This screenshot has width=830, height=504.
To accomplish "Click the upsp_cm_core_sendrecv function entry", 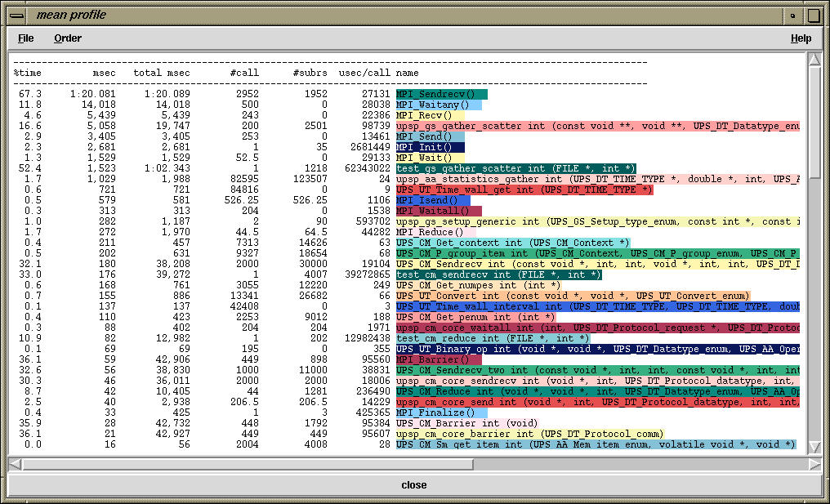I will 598,380.
